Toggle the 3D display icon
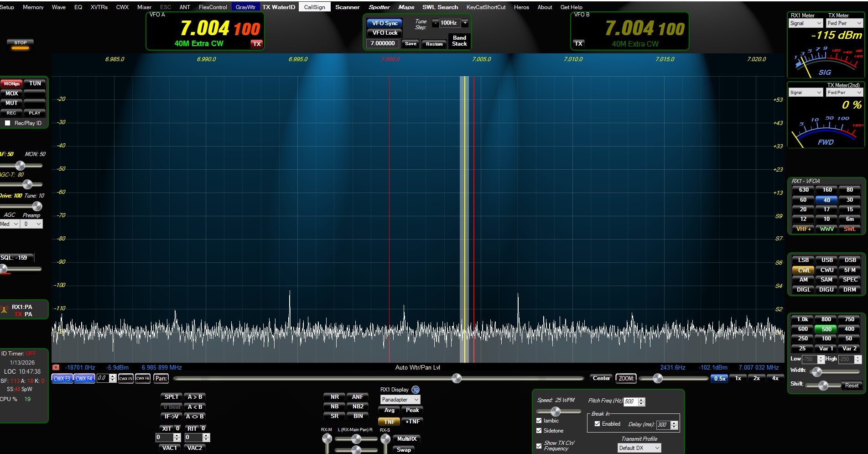This screenshot has width=868, height=454. point(415,390)
